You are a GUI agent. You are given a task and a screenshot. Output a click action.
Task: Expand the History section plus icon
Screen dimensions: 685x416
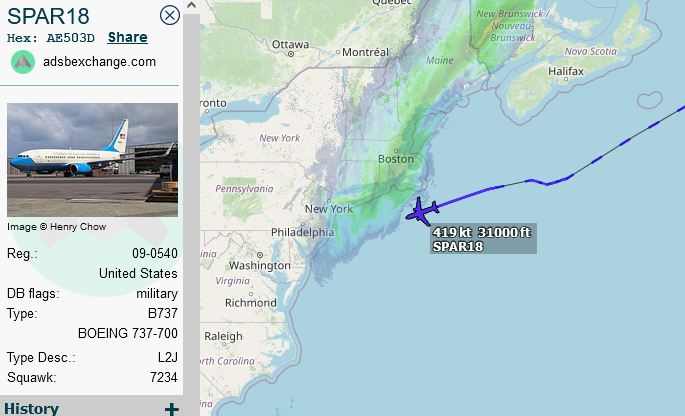[x=172, y=409]
